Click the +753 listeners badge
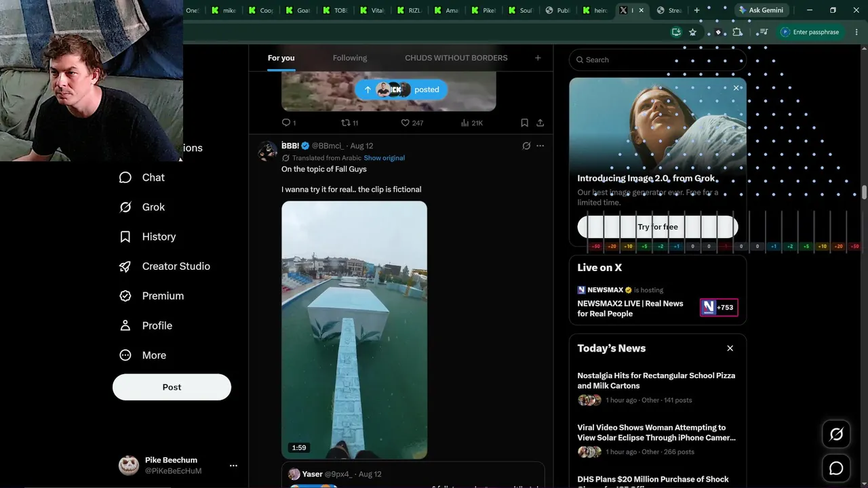Screen dimensions: 868x488 click(x=719, y=307)
